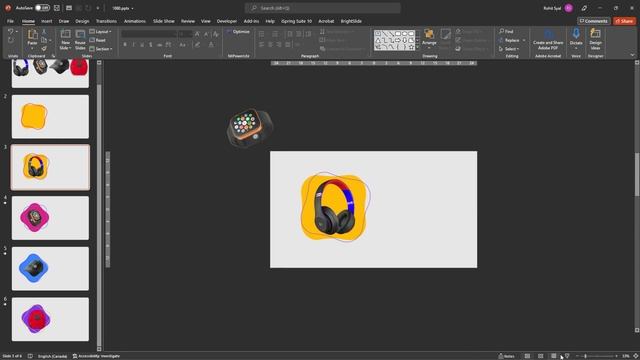Toggle Italic formatting
This screenshot has width=640, height=360.
pyautogui.click(x=133, y=44)
